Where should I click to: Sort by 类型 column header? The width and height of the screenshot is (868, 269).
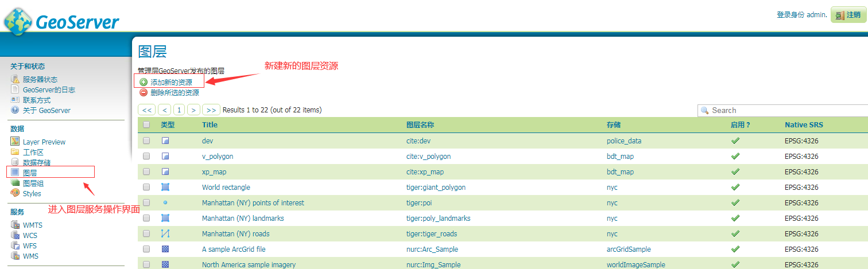point(168,124)
